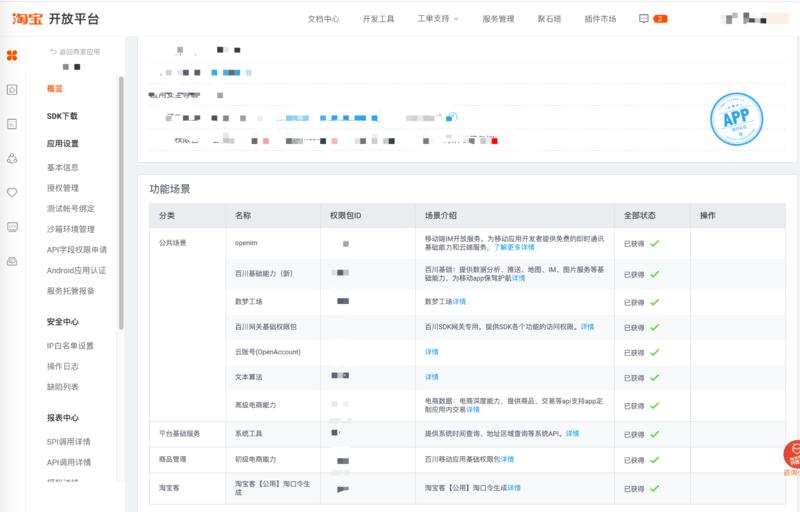Viewport: 800px width, 512px height.
Task: Click the return arrow icon above sidebar menu
Action: click(53, 52)
